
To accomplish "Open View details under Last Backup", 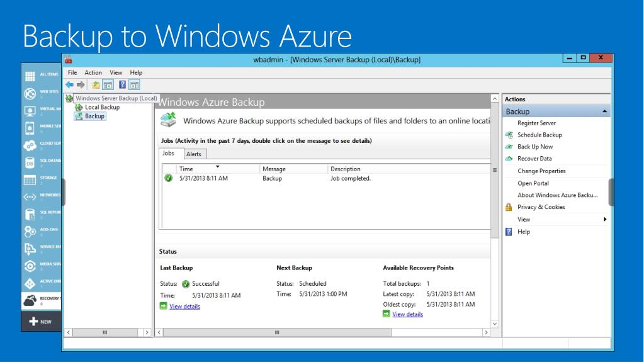I will click(184, 307).
